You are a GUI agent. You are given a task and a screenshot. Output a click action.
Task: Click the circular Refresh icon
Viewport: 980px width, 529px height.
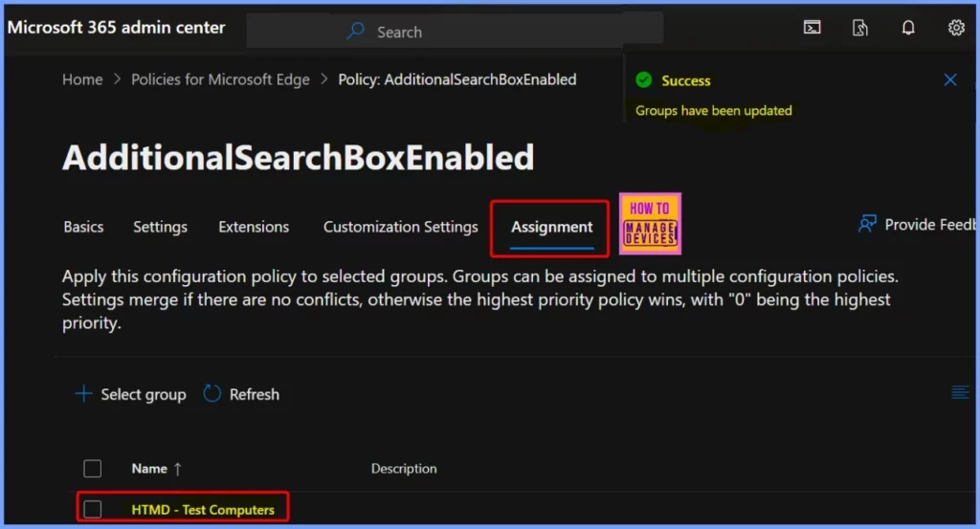point(212,393)
